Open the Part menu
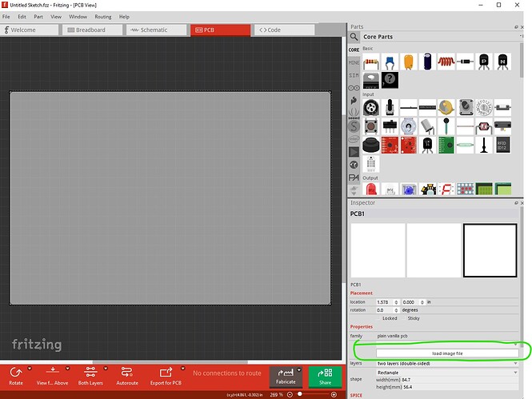The width and height of the screenshot is (532, 399). 38,17
